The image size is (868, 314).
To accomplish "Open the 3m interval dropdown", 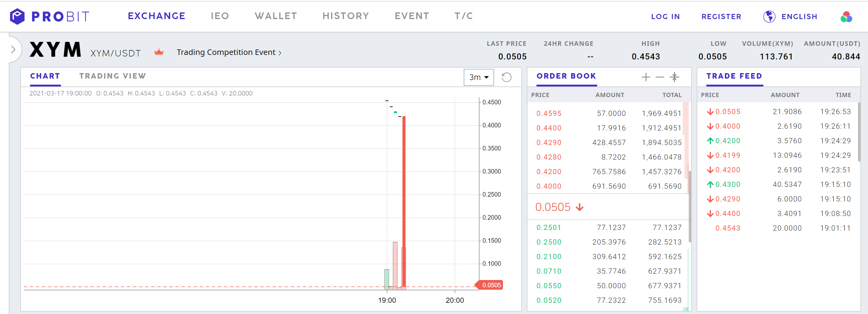I will point(479,77).
